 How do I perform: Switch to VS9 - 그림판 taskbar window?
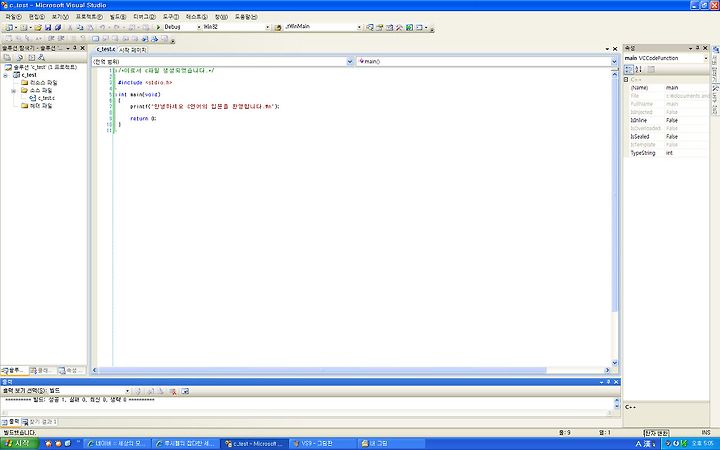321,444
